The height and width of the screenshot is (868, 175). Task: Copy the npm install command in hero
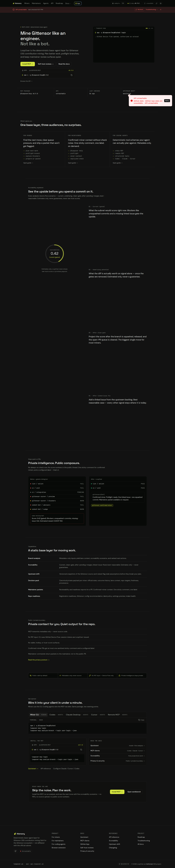pos(72,75)
